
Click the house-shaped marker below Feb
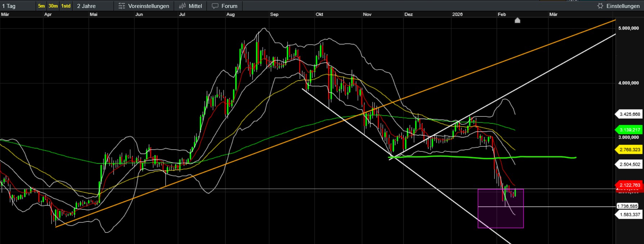(518, 21)
